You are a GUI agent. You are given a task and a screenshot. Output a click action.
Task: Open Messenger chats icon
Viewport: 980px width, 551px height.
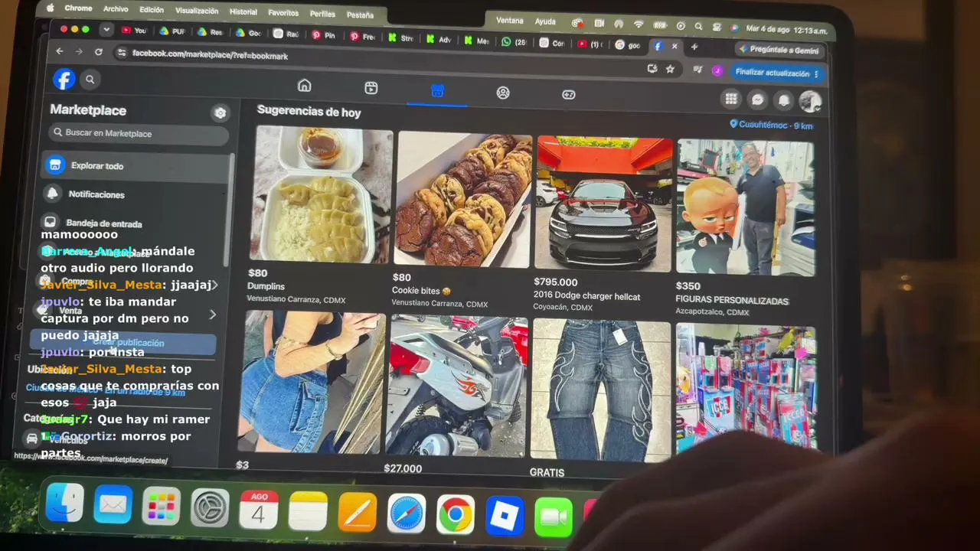(757, 99)
